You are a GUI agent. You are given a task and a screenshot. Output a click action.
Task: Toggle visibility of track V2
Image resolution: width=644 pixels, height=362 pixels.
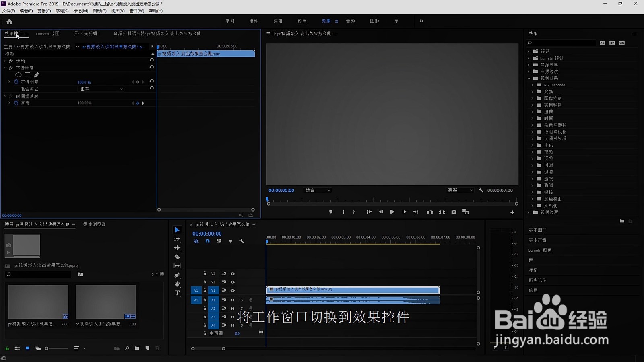(x=233, y=282)
